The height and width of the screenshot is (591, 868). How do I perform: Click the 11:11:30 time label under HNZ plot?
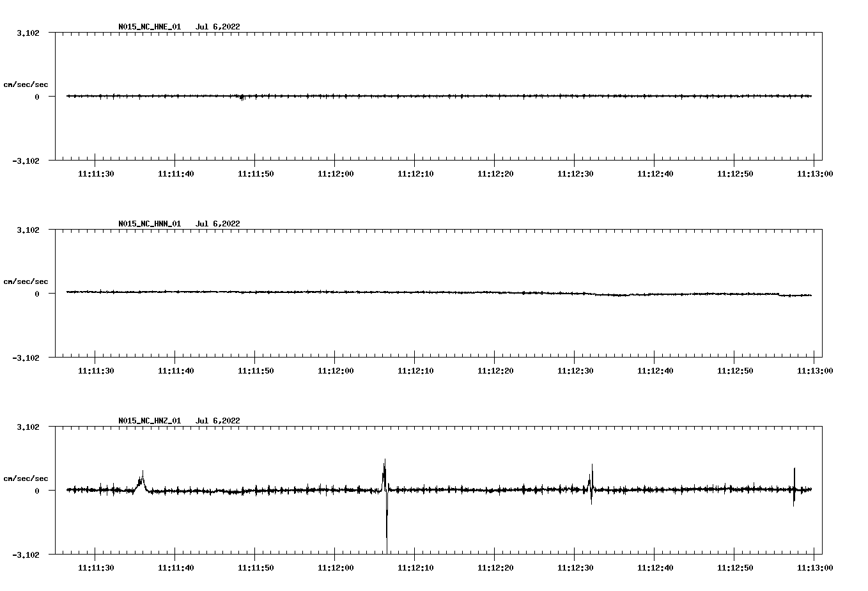(x=96, y=567)
